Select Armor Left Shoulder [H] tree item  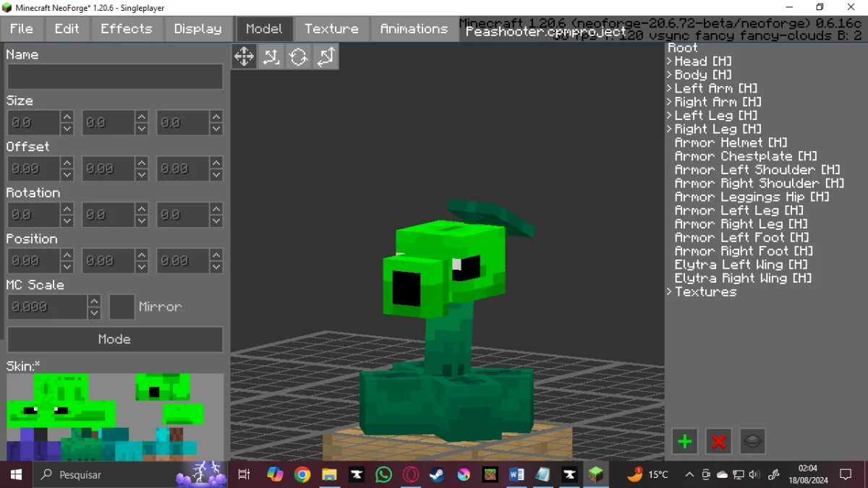tap(757, 170)
